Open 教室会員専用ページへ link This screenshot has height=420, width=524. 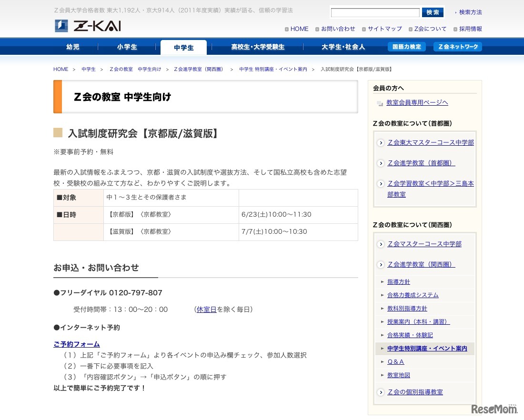coord(417,103)
